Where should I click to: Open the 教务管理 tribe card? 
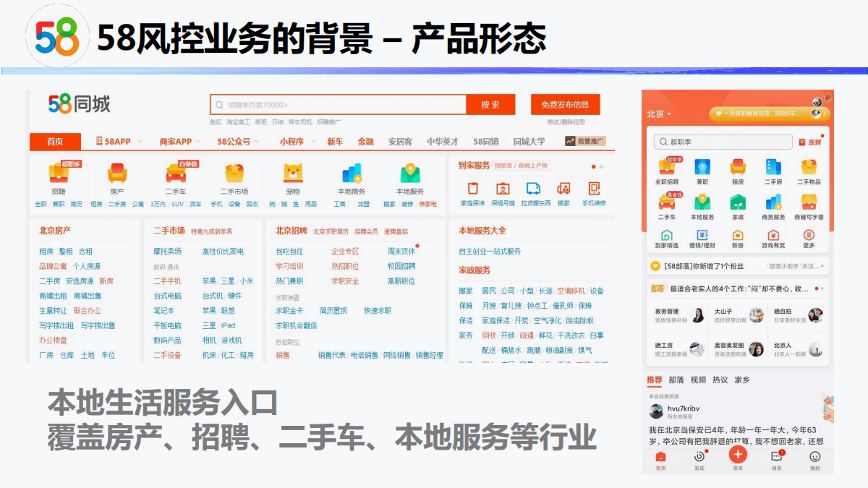pos(680,314)
